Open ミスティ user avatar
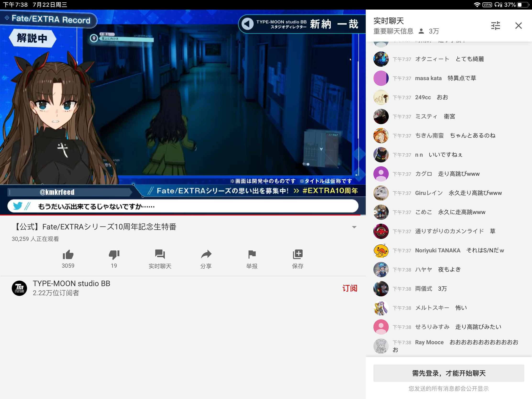 tap(381, 116)
